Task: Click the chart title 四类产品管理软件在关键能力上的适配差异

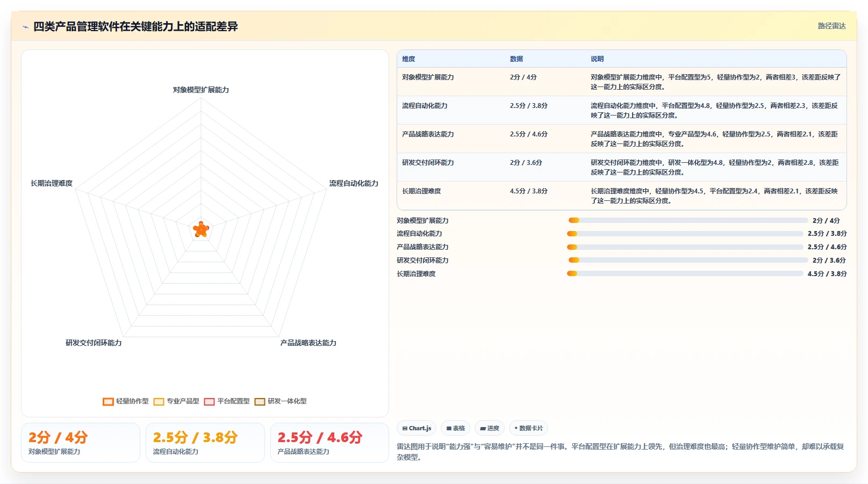Action: point(135,26)
